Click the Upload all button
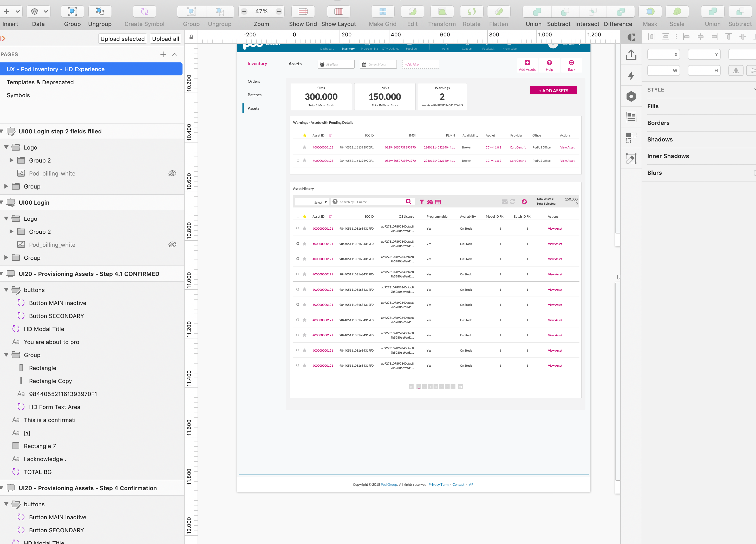The width and height of the screenshot is (756, 544). (165, 39)
